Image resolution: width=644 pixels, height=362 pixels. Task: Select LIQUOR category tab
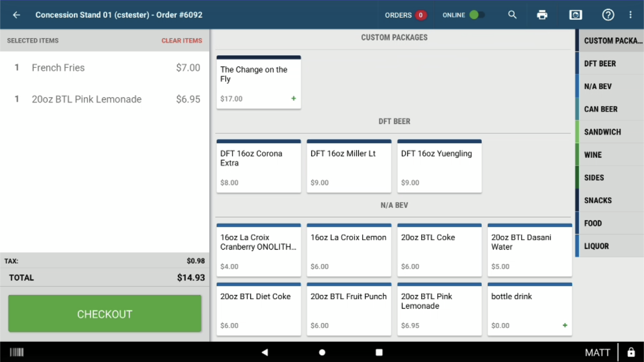coord(610,246)
